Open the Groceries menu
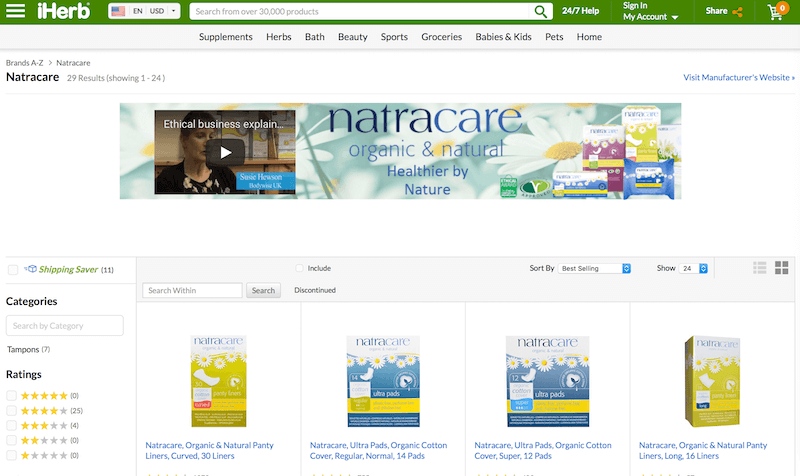The image size is (800, 476). coord(441,37)
